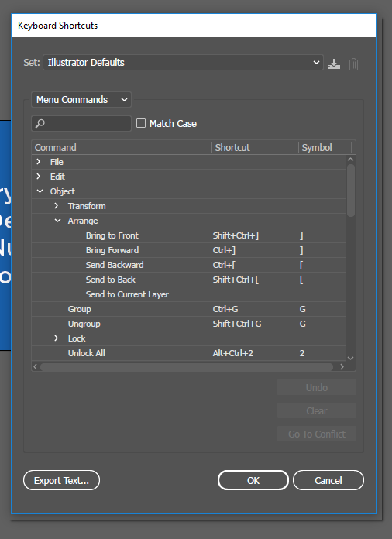Viewport: 392px width, 539px height.
Task: Select the Group command row
Action: [x=189, y=309]
